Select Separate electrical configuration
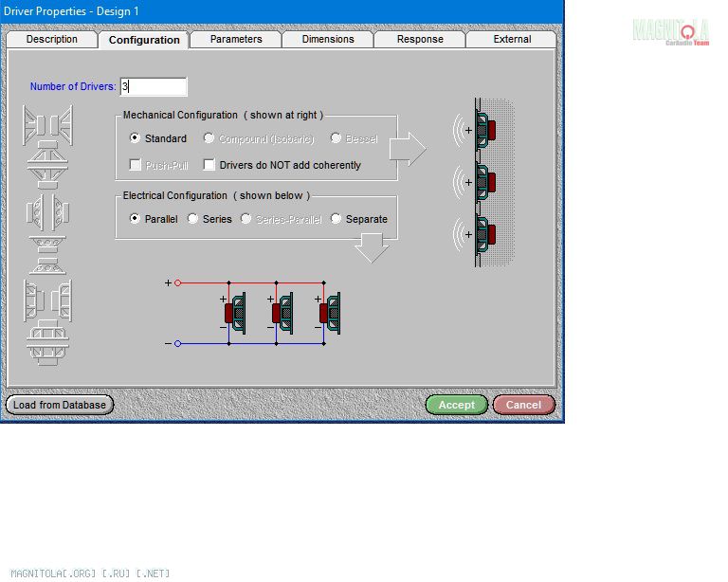 tap(337, 219)
